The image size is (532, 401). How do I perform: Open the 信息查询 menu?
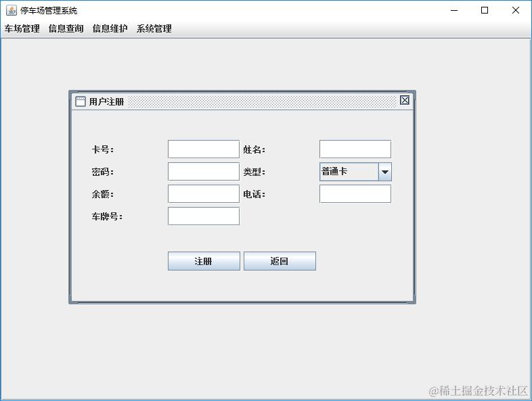[x=66, y=28]
